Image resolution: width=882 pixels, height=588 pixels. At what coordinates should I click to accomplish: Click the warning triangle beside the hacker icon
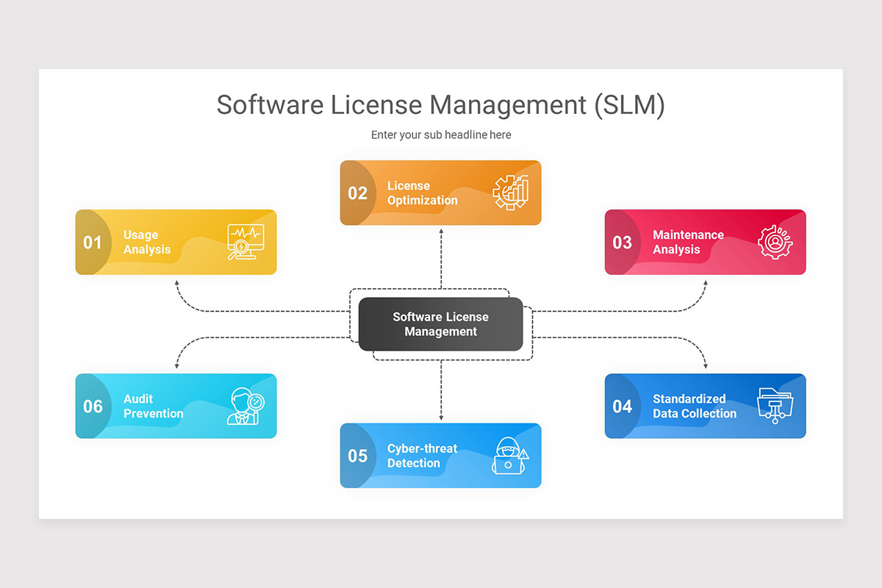[x=523, y=456]
